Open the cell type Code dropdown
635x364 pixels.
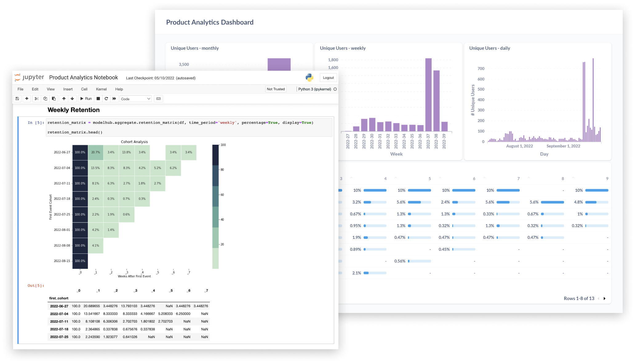click(135, 99)
